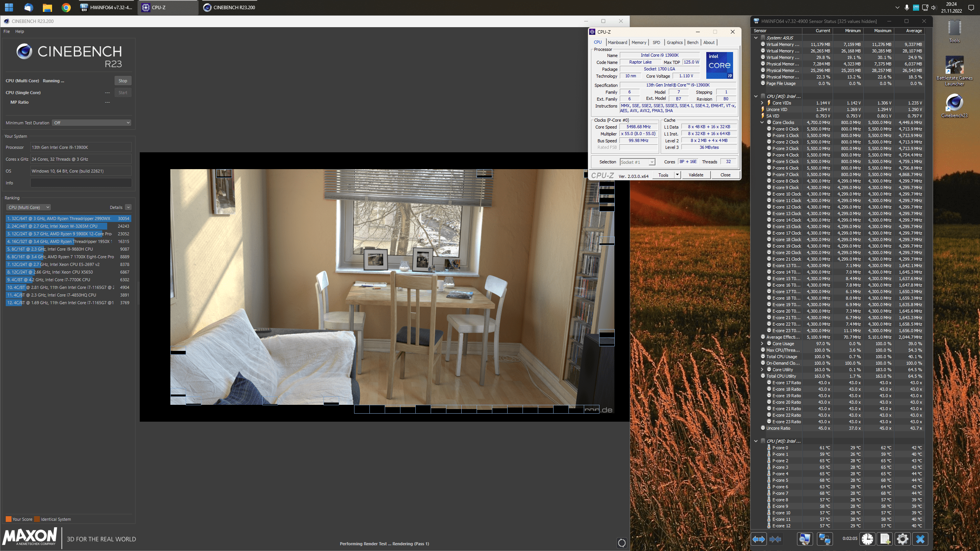Open CPU-Z Socket #1 selection dropdown
Image resolution: width=980 pixels, height=551 pixels.
[637, 162]
